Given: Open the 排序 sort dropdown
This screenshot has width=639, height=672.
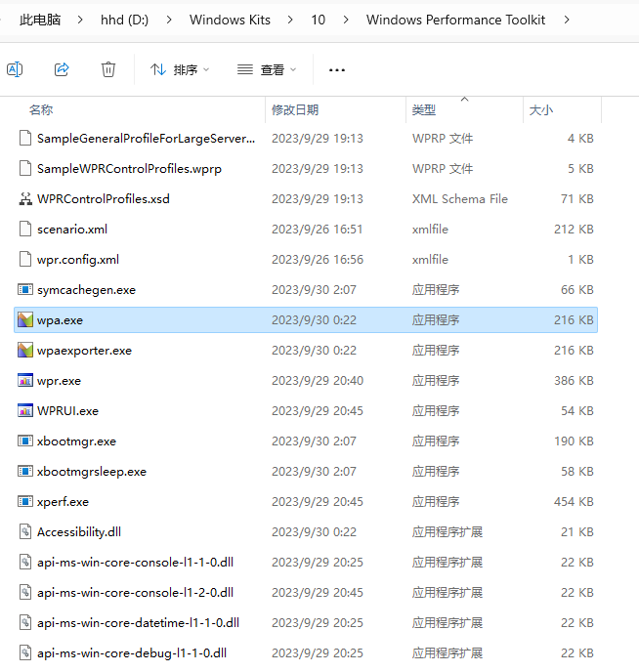Looking at the screenshot, I should click(180, 69).
